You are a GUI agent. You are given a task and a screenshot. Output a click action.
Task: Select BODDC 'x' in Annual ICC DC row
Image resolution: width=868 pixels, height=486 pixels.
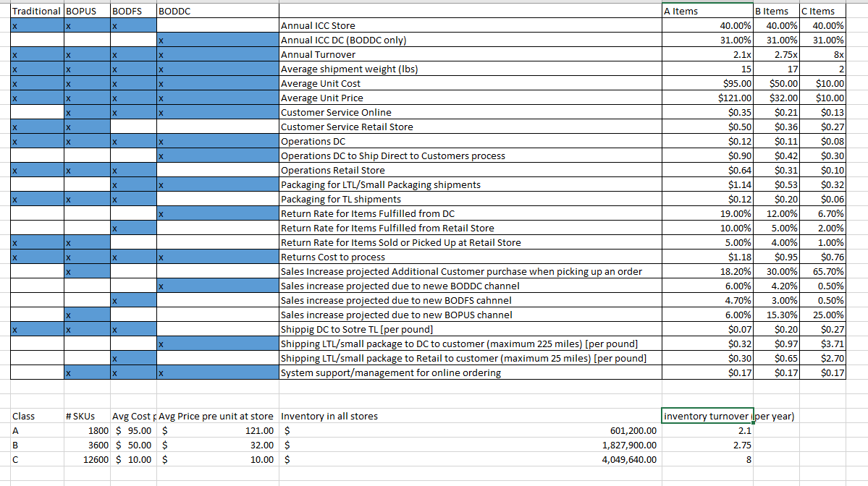218,40
